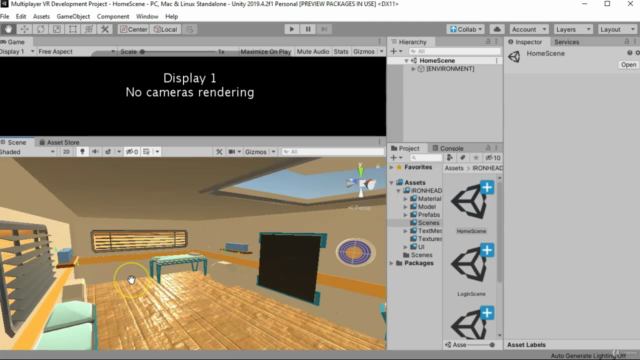Collapse the HomeScene in Hierarchy
This screenshot has height=360, width=640.
(407, 61)
